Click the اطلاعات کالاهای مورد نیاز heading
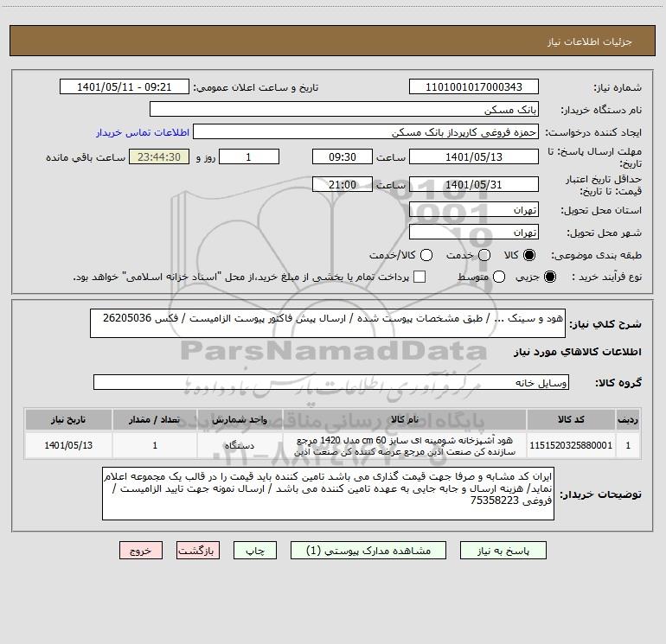666x644 pixels. [577, 352]
